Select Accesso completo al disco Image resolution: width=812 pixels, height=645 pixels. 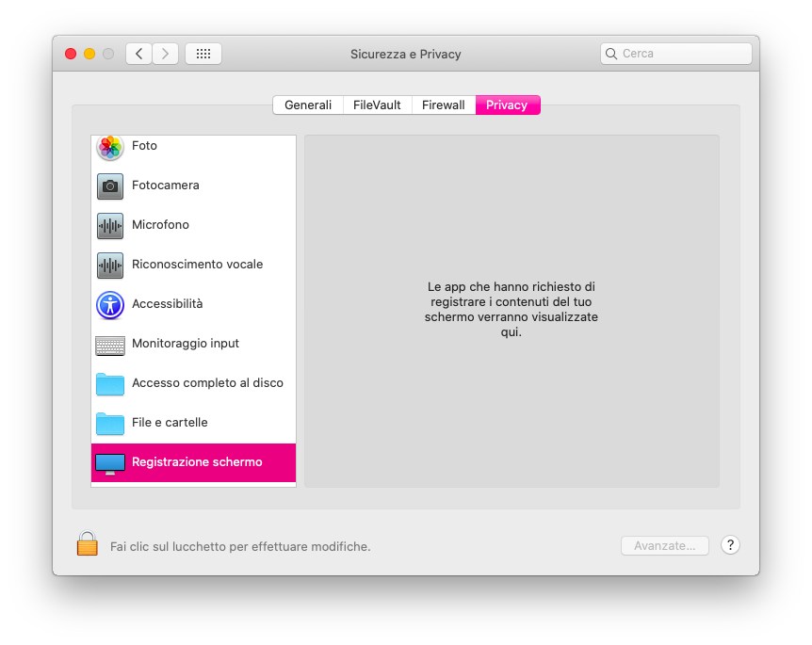pos(194,384)
